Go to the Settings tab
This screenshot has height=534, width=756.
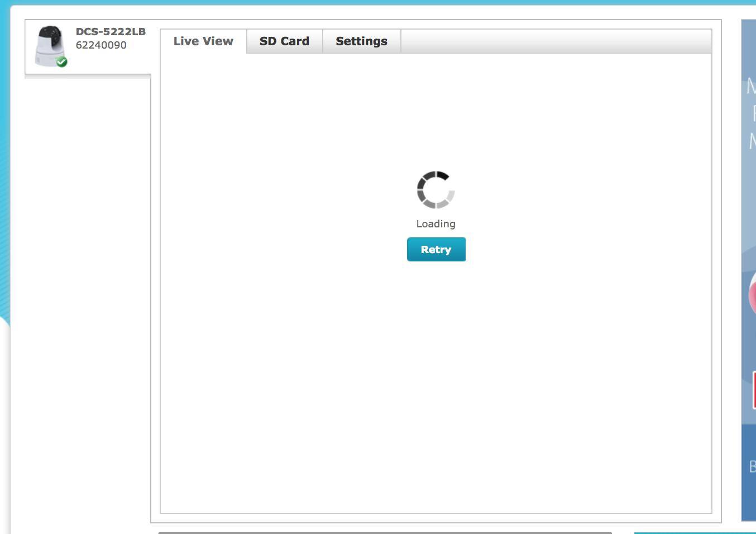click(361, 41)
